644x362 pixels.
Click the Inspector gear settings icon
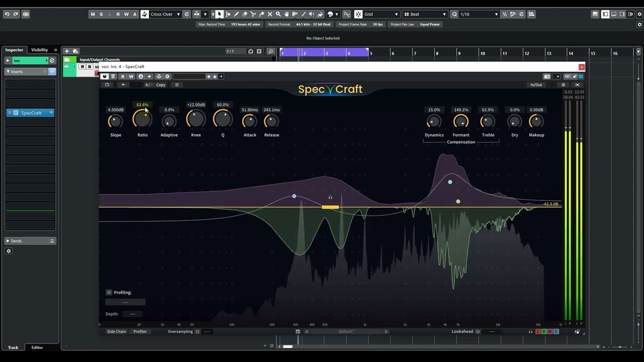pos(9,251)
